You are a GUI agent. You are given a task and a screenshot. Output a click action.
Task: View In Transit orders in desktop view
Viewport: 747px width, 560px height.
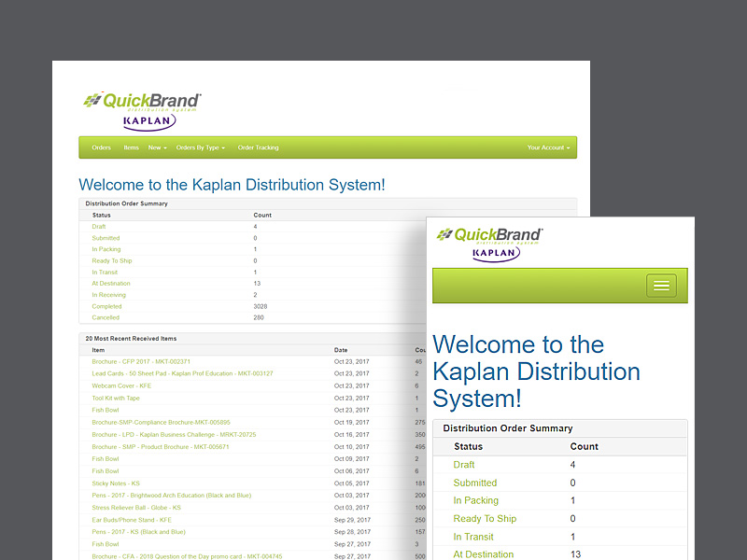tap(105, 273)
